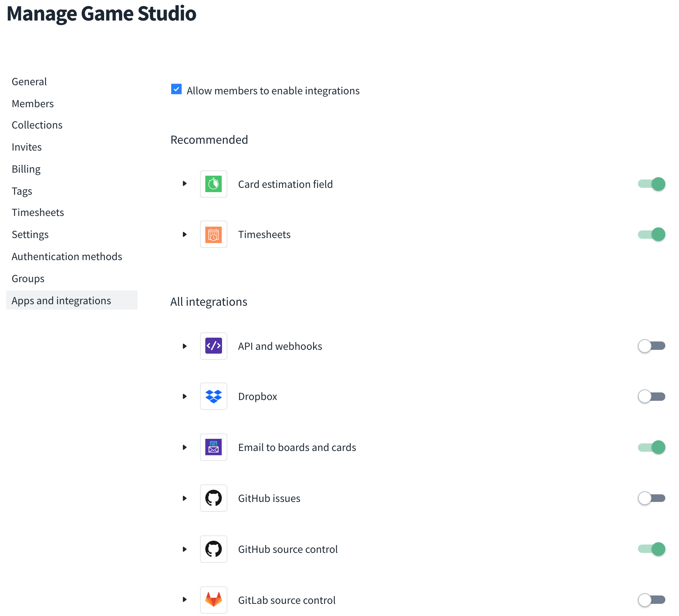Select the Apps and integrations sidebar item
The width and height of the screenshot is (679, 616).
point(61,300)
